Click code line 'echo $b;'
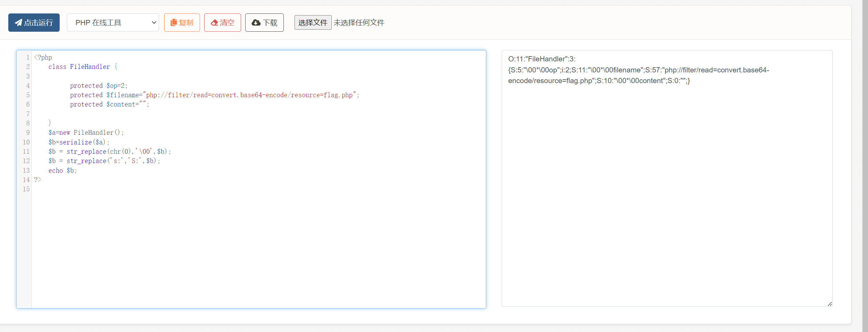This screenshot has height=332, width=868. [x=62, y=170]
